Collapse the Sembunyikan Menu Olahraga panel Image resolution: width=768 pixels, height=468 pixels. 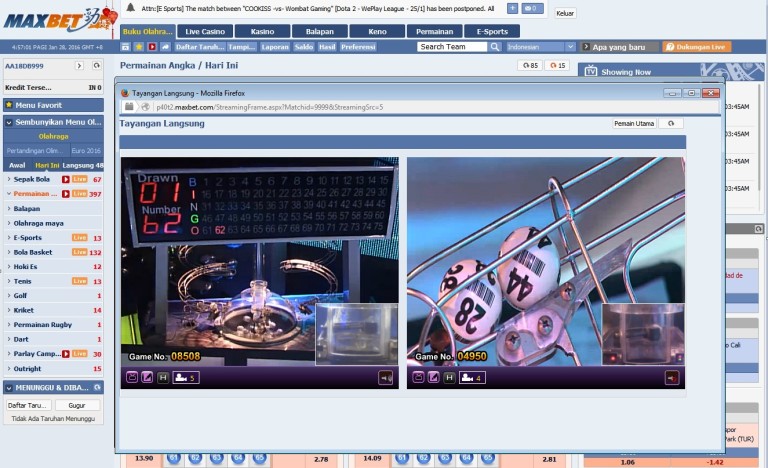tap(52, 122)
